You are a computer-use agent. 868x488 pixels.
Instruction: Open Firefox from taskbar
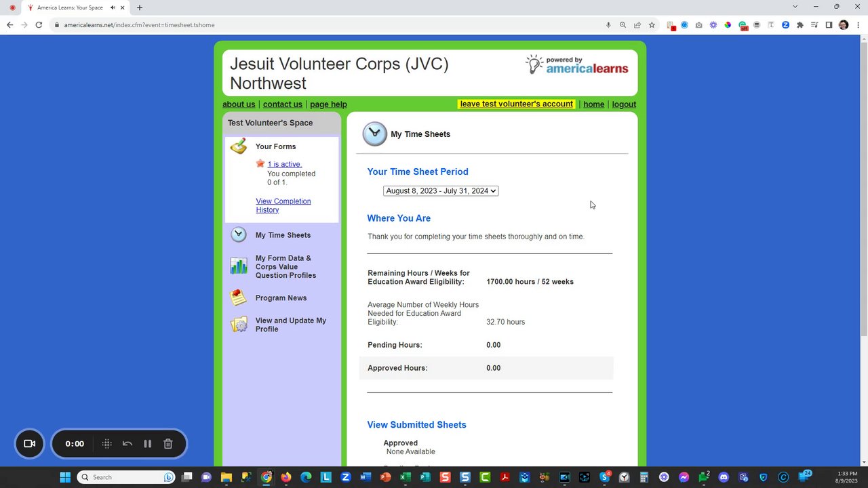click(x=285, y=477)
